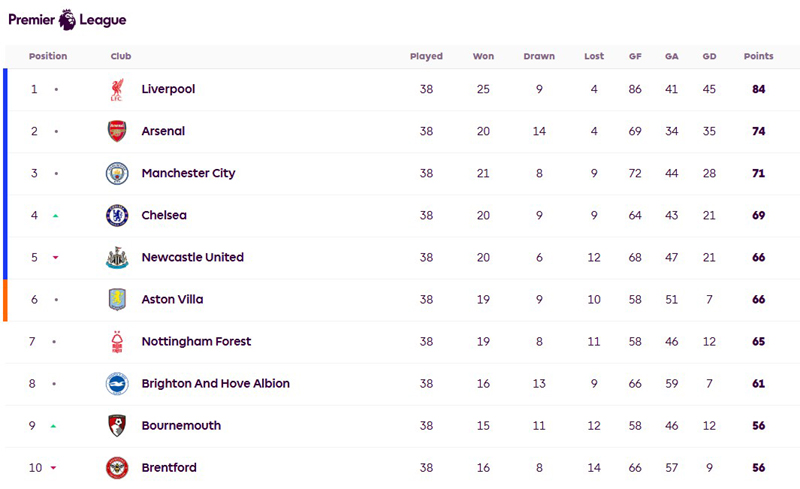Expand Newcastle's red down movement arrow
The width and height of the screenshot is (800, 489).
pos(56,258)
